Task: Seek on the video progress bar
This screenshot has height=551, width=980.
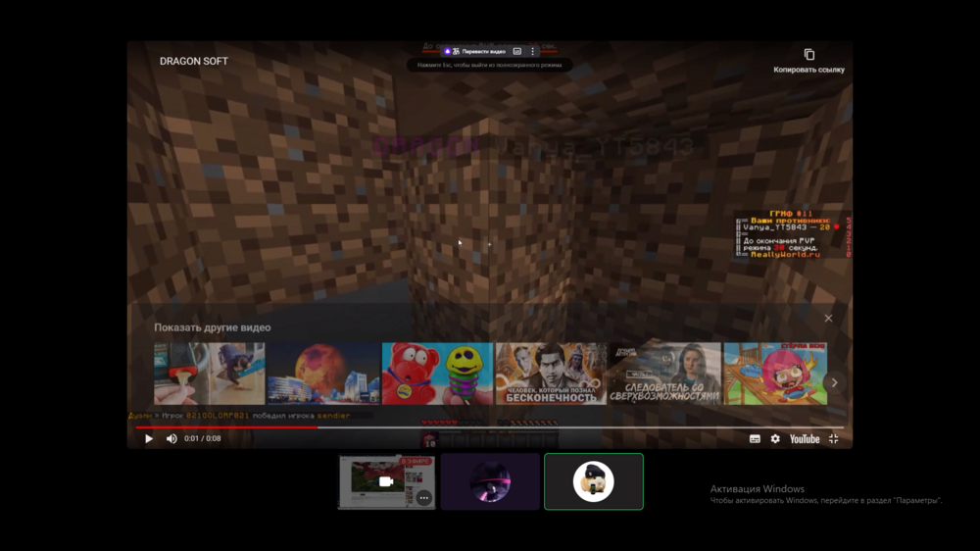Action: click(x=489, y=427)
